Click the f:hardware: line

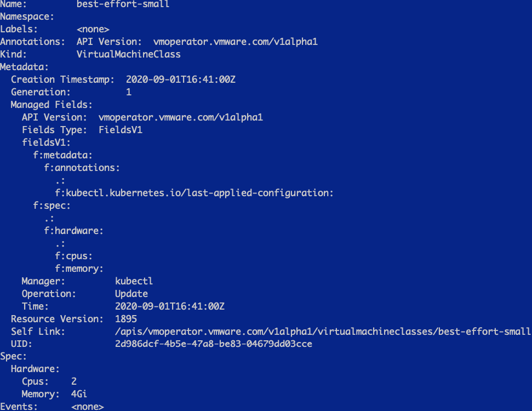click(73, 231)
